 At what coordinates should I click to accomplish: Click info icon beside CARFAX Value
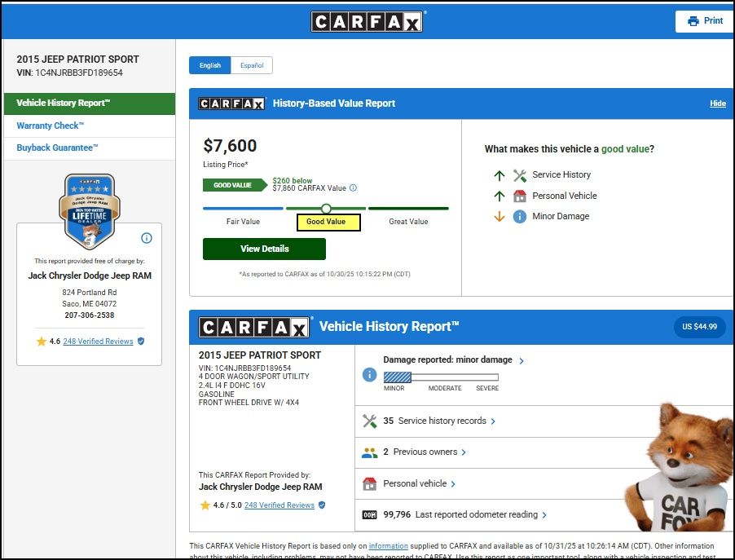pos(353,188)
